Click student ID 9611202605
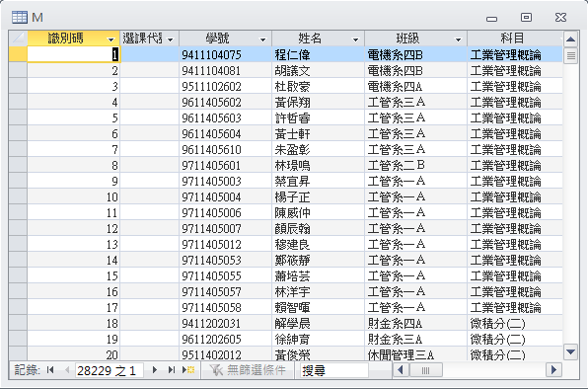Image resolution: width=588 pixels, height=389 pixels. pos(225,339)
